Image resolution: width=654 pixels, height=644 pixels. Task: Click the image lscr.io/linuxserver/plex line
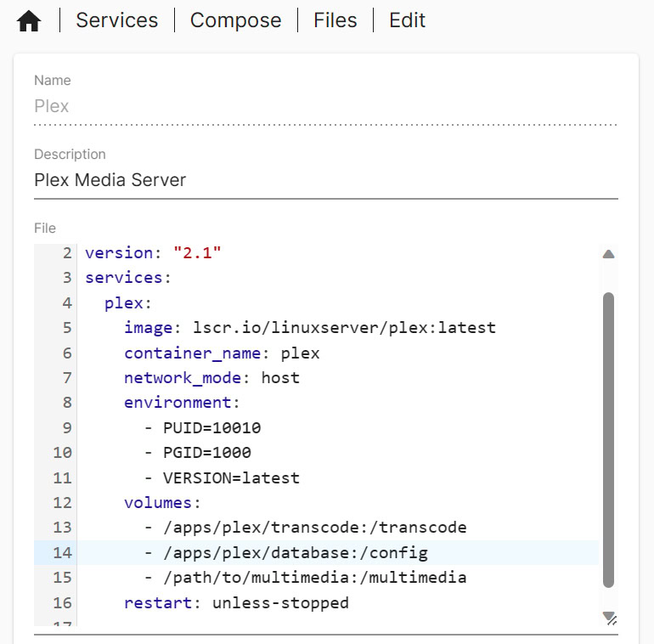[309, 328]
